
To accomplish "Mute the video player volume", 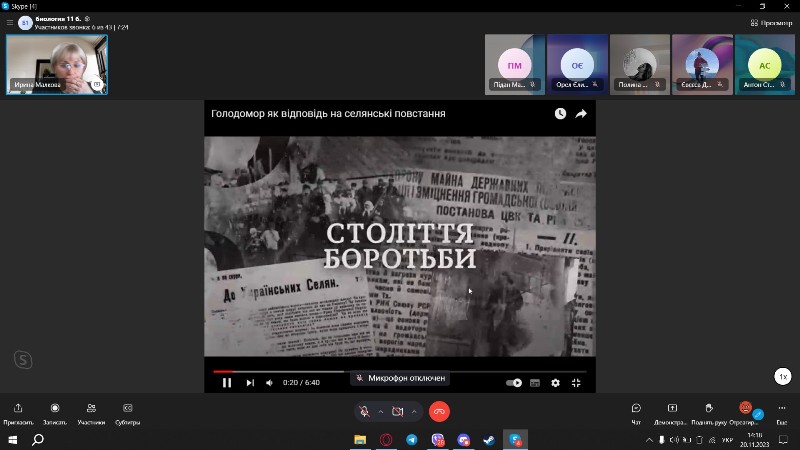I will click(x=269, y=383).
